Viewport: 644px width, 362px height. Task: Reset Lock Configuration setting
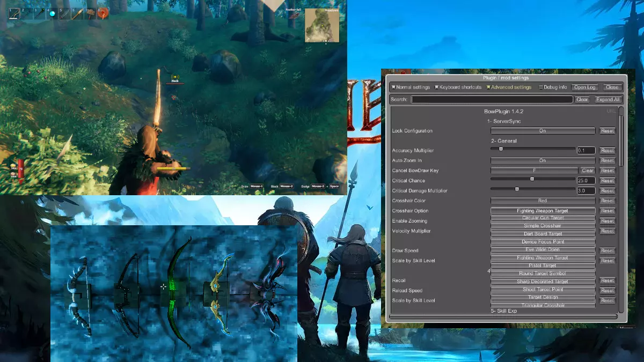coord(607,131)
